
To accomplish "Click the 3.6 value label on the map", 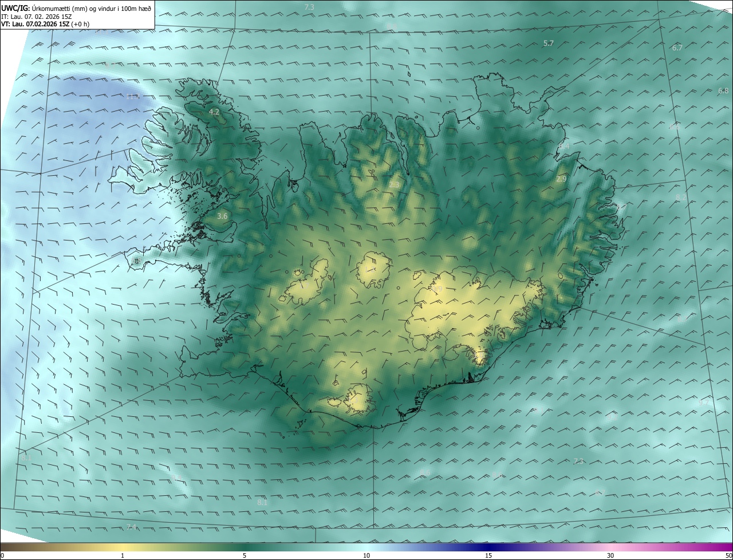I will click(223, 216).
